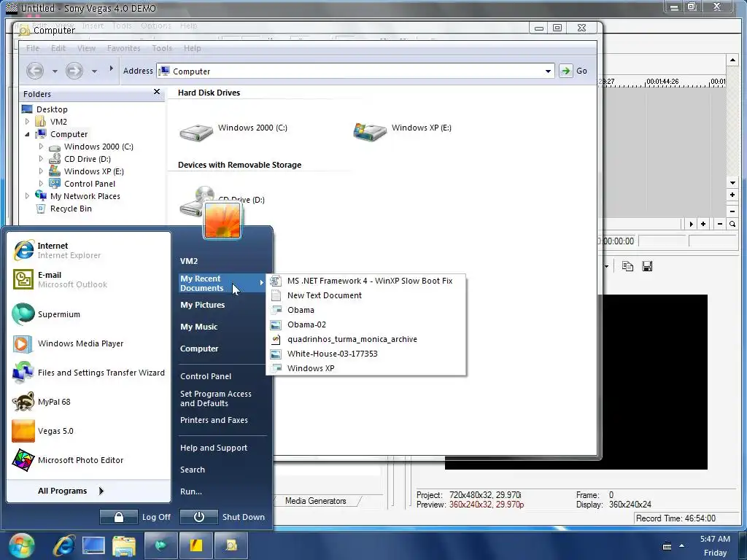Screen dimensions: 747x560
Task: Open New Text Document recent item
Action: point(366,295)
